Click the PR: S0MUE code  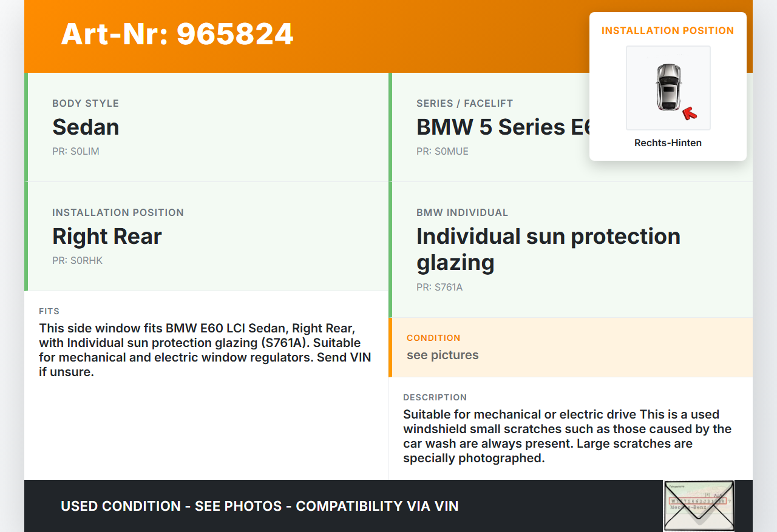443,151
